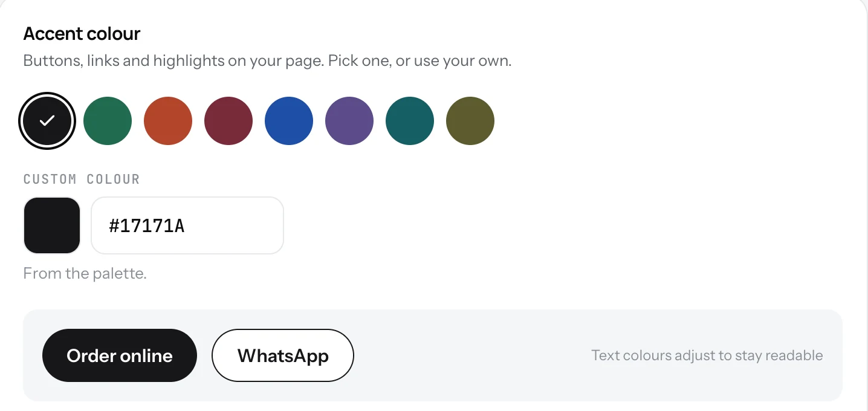Click the 'From the palette.' helper text

(85, 273)
